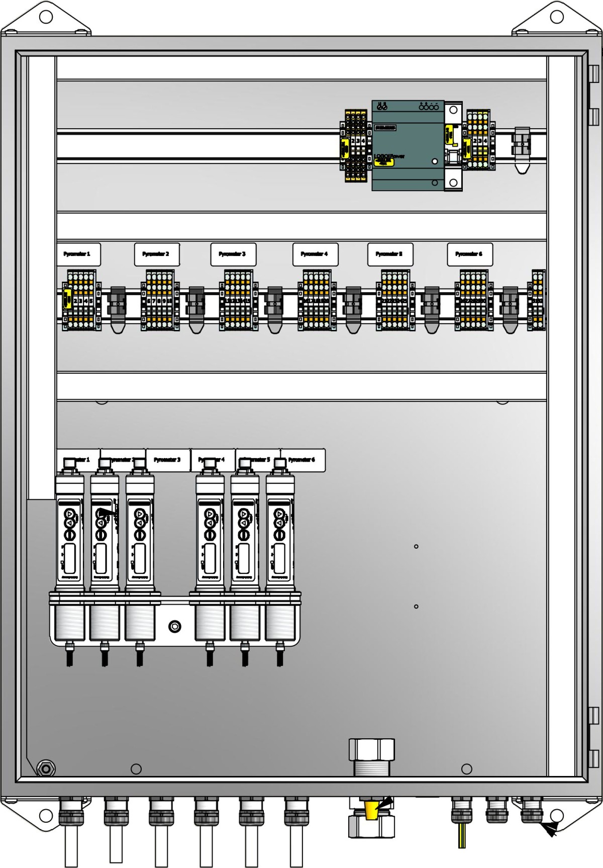Click the display window of sixth pyrometer unit
This screenshot has height=868, width=603.
tap(280, 558)
